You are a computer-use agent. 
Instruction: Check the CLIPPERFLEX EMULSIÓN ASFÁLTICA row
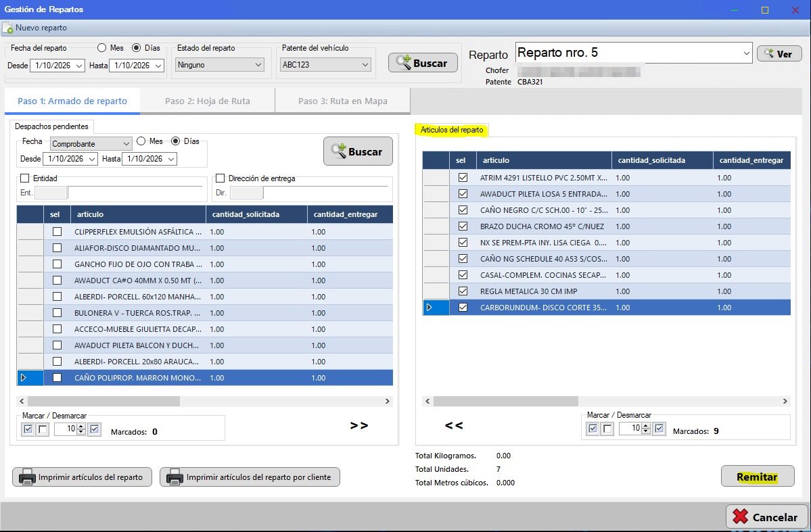pos(57,232)
